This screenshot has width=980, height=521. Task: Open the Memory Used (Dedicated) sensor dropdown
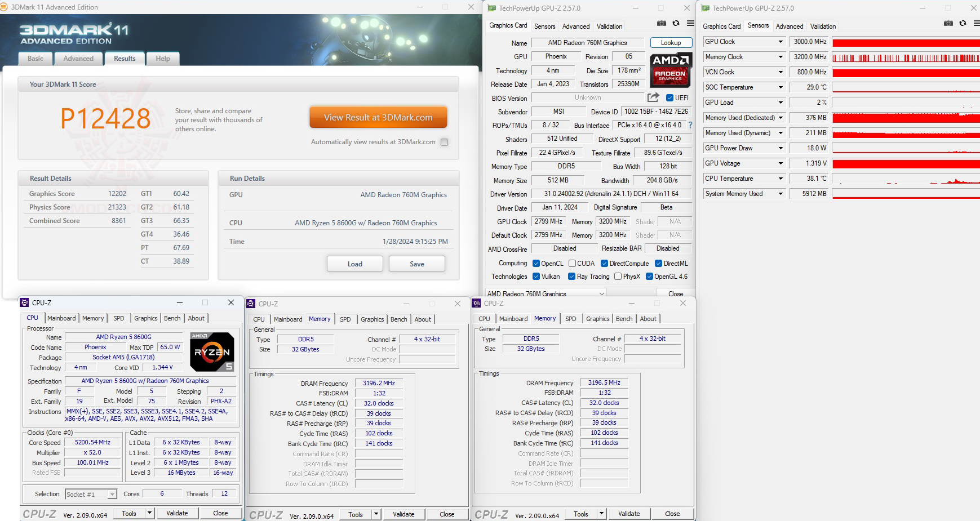click(x=781, y=118)
